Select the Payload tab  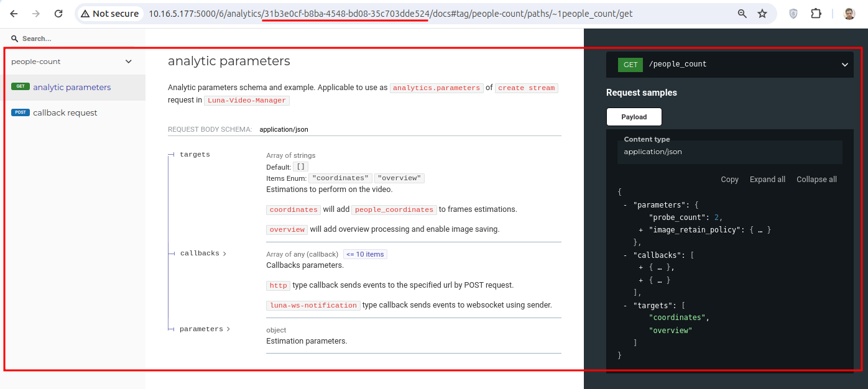pos(634,117)
